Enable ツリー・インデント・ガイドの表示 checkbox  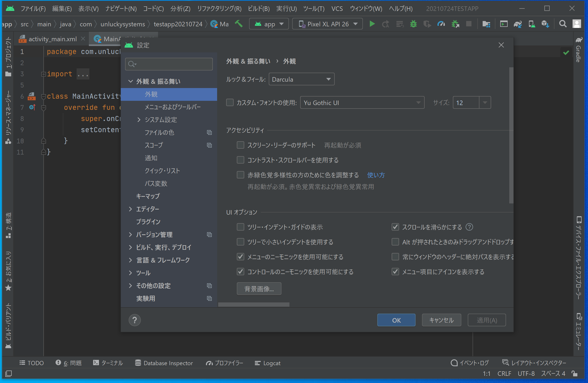click(x=241, y=227)
